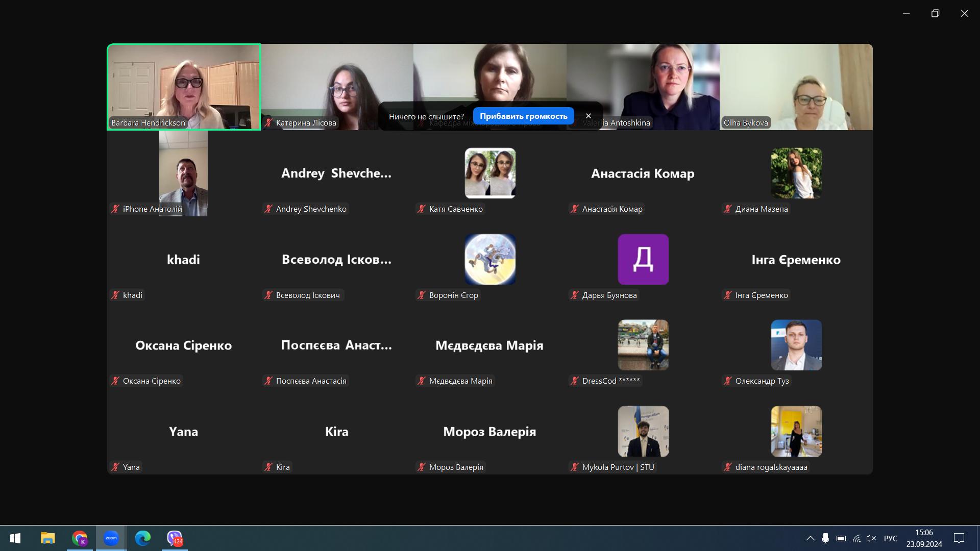Switch the РУС input language
This screenshot has width=980, height=551.
point(891,538)
